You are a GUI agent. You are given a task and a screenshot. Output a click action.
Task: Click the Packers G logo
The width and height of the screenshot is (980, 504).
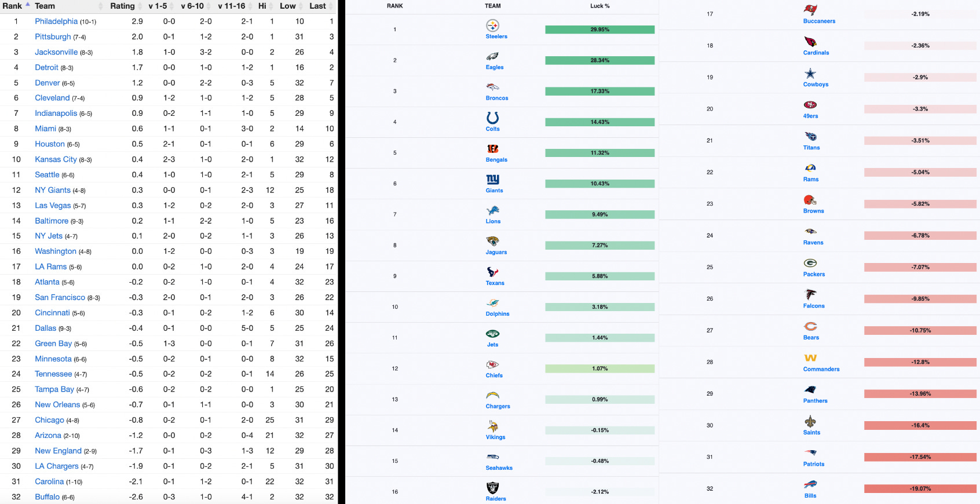click(810, 263)
